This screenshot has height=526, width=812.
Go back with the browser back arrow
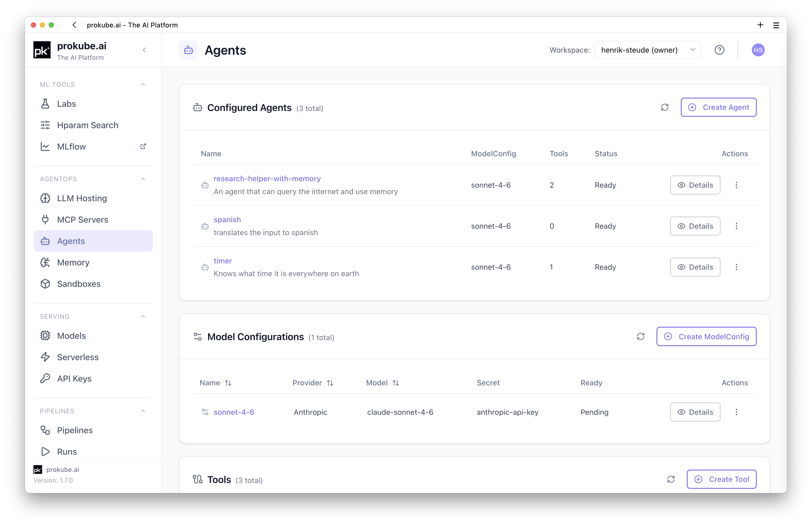pyautogui.click(x=74, y=25)
